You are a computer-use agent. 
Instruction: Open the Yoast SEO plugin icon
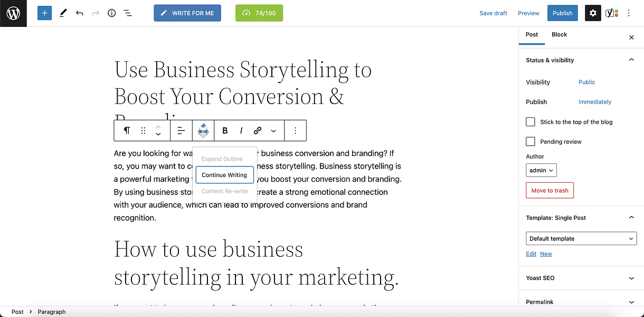611,13
